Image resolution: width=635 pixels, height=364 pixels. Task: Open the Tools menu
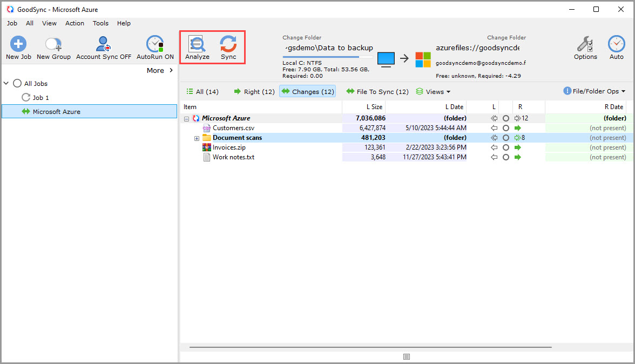pyautogui.click(x=100, y=23)
